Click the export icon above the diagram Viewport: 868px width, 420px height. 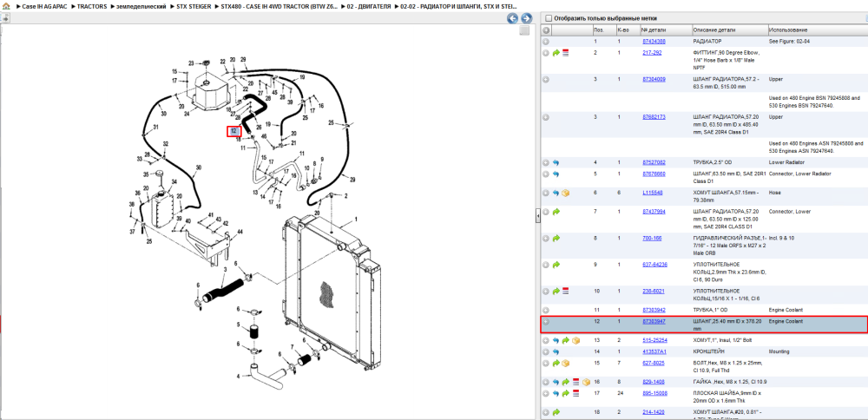(5, 17)
